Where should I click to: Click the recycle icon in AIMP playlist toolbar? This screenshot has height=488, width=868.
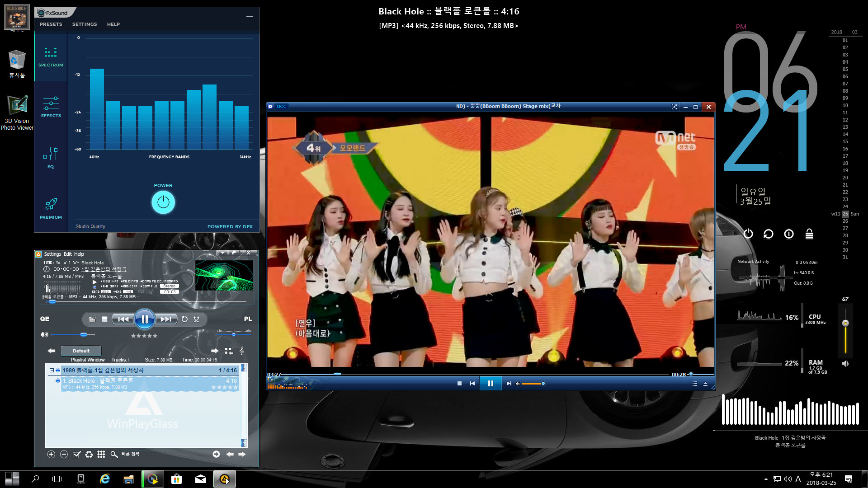[89, 454]
